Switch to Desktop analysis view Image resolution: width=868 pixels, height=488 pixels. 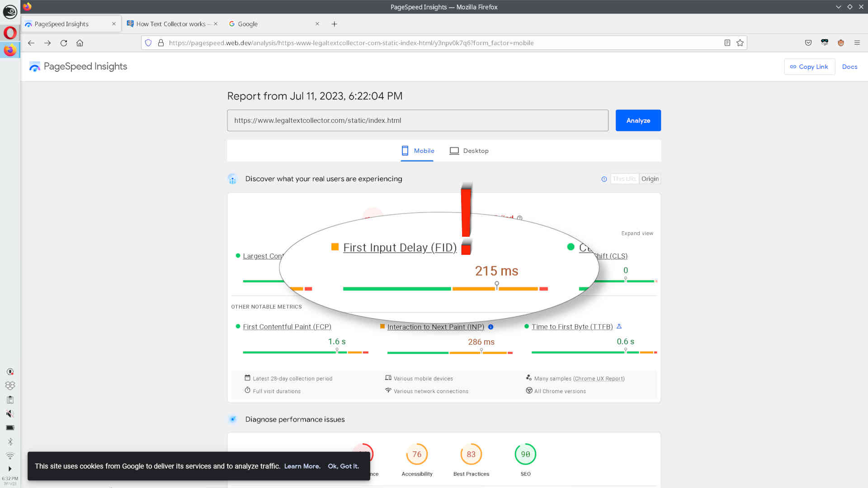(469, 150)
